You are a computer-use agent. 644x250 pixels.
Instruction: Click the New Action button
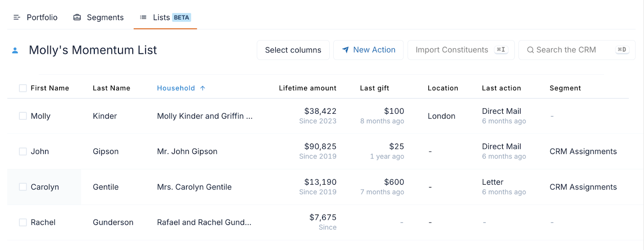368,50
